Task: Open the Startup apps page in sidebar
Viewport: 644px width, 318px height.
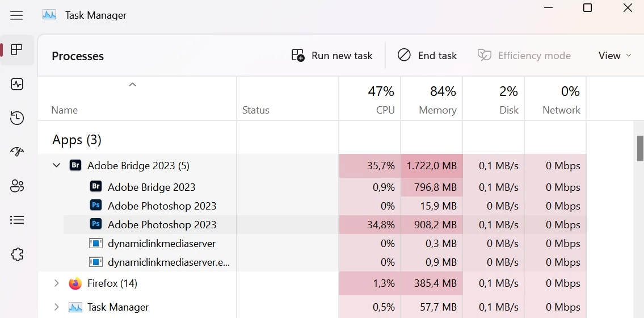Action: pyautogui.click(x=16, y=152)
